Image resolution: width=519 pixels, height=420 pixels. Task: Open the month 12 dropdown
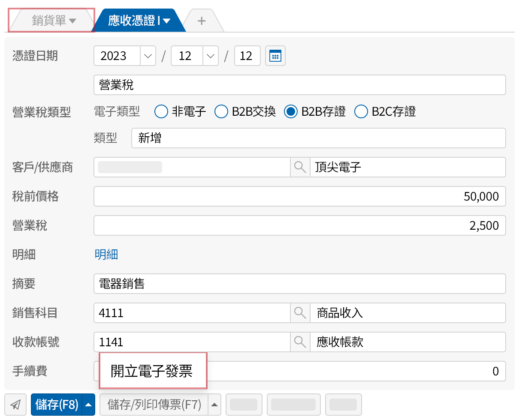(x=210, y=56)
